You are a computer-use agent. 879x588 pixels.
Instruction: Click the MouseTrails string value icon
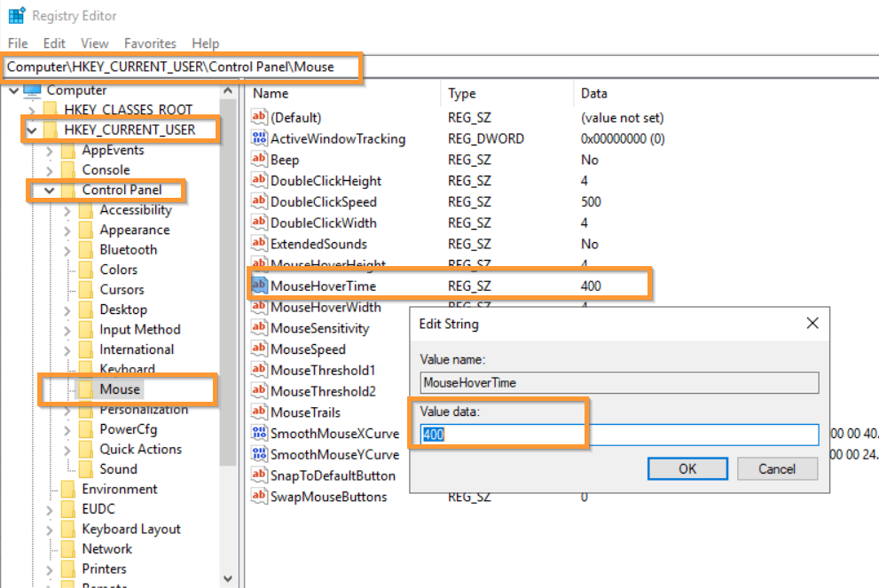(260, 412)
